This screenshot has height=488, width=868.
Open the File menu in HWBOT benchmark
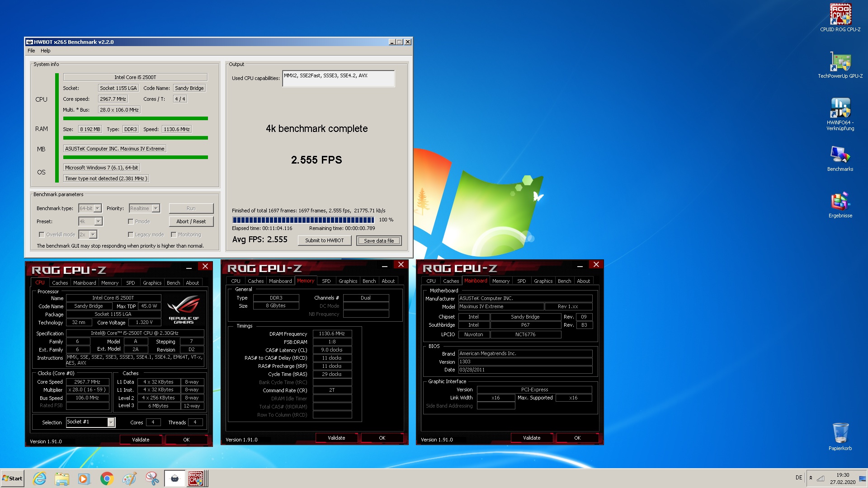[x=31, y=51]
